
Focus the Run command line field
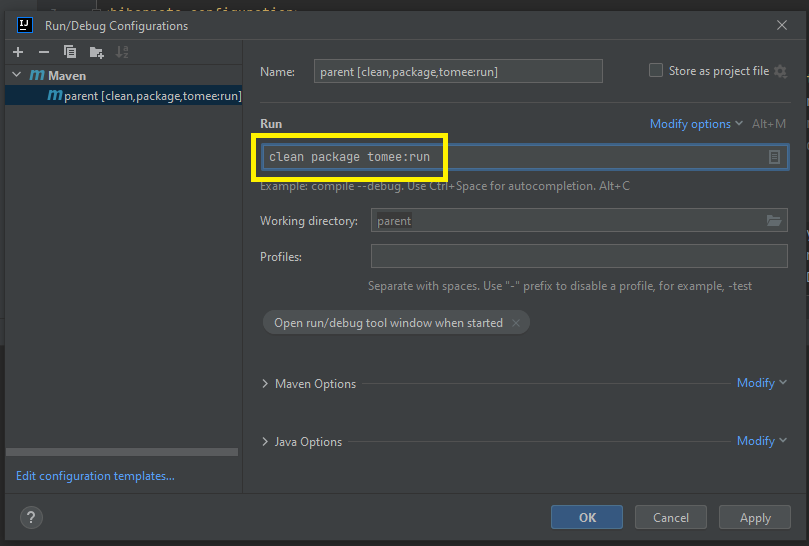pos(525,157)
